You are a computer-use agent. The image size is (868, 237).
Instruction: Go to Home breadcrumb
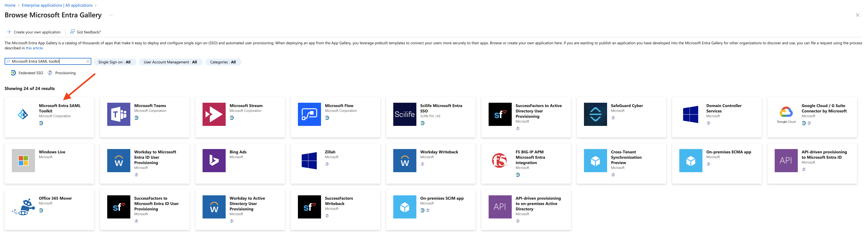pyautogui.click(x=10, y=5)
